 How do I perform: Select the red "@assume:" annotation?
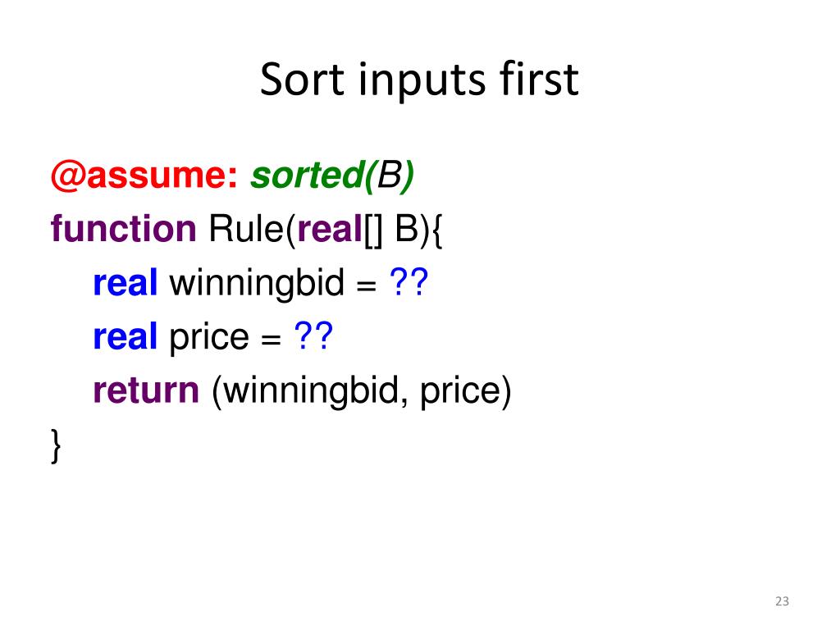[144, 176]
